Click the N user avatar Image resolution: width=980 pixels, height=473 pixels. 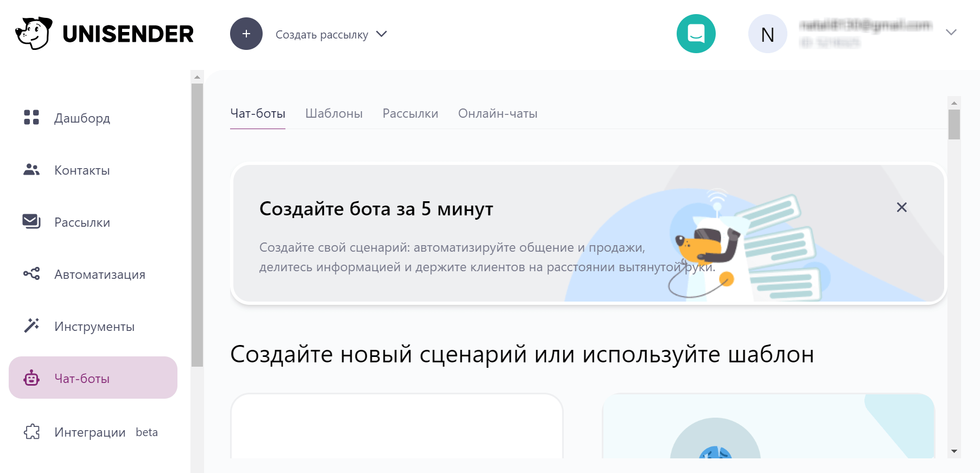(768, 34)
